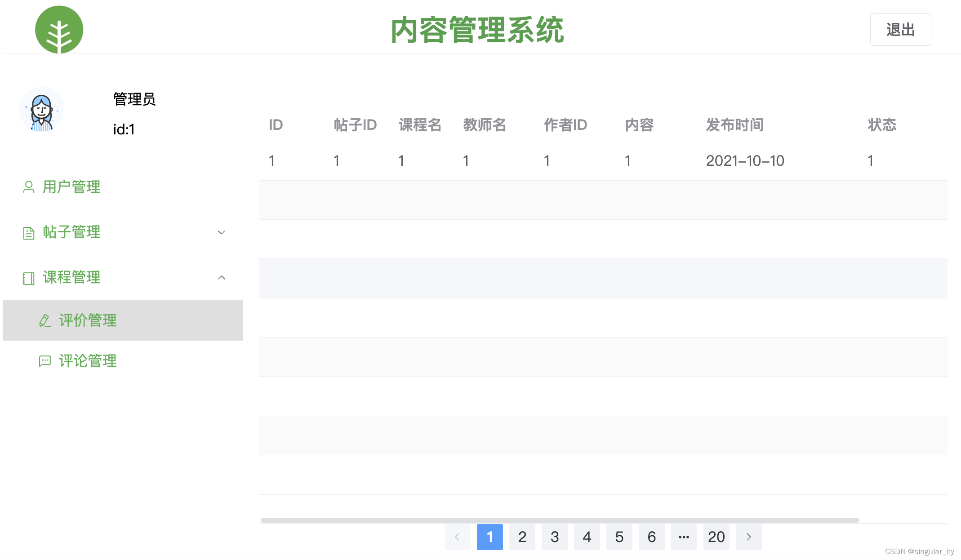Go to the next page arrow
This screenshot has height=560, width=961.
coord(748,537)
